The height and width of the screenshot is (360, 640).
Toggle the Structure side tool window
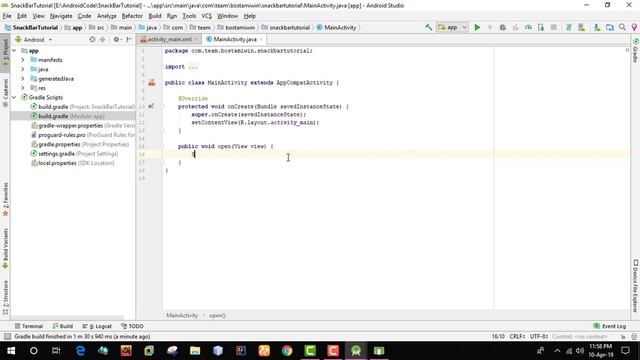[x=5, y=297]
